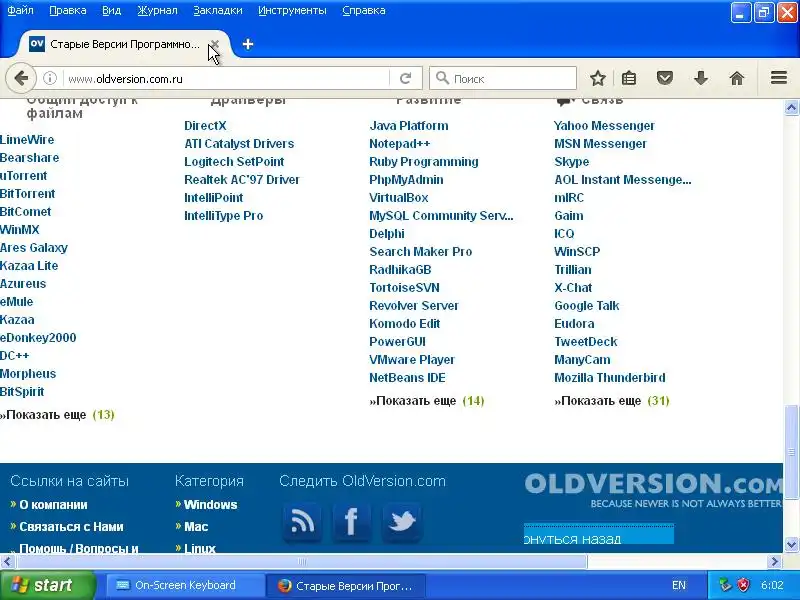Expand communication list Показать еще (31)
800x600 pixels.
(611, 401)
